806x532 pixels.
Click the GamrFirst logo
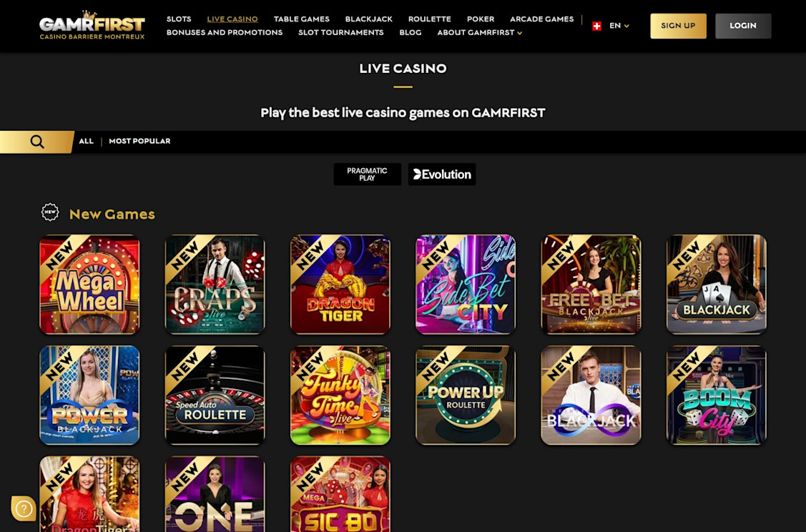pos(92,25)
